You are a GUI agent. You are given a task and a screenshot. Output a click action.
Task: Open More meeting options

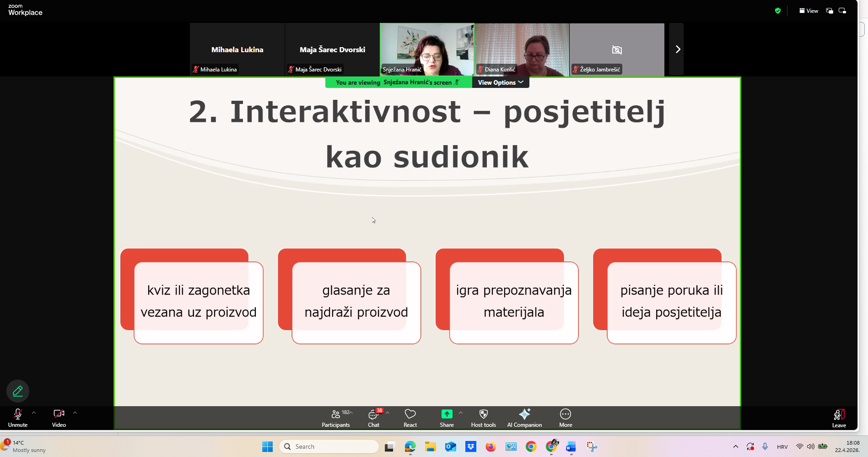point(566,417)
